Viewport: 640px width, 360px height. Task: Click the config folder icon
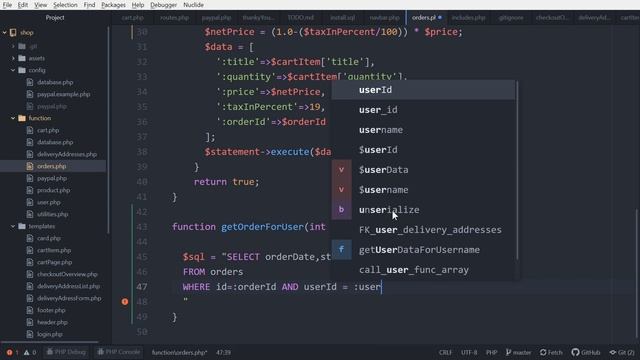coord(22,70)
